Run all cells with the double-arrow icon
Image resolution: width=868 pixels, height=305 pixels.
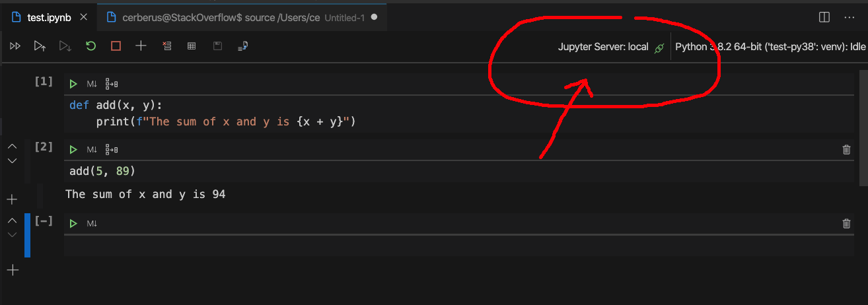coord(15,46)
